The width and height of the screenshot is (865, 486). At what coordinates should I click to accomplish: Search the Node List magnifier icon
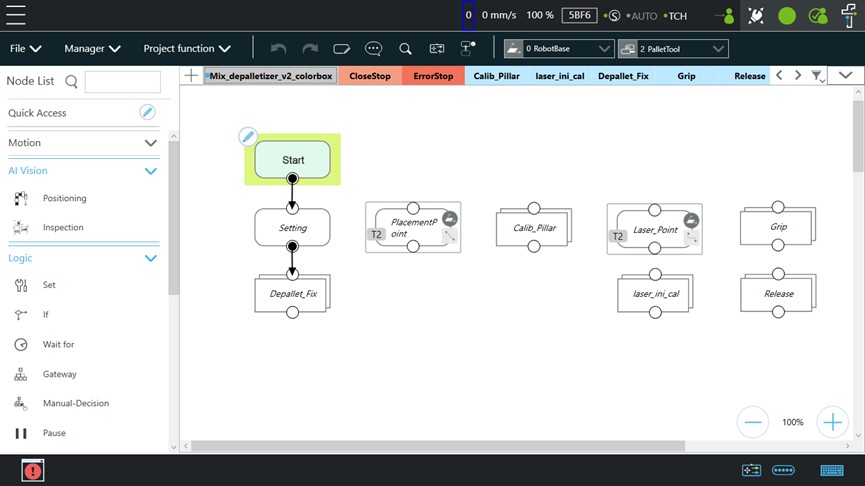(x=71, y=82)
